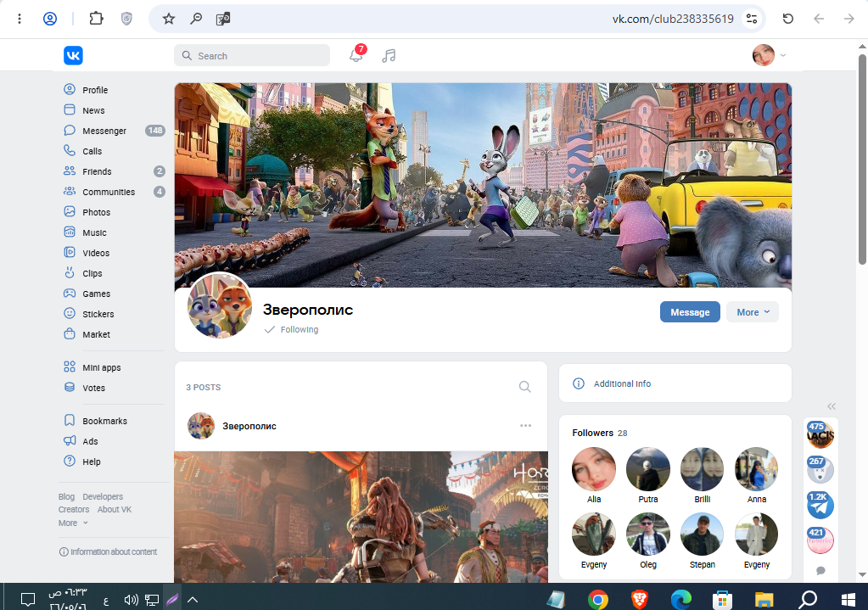Search posts with wall magnifier icon
The width and height of the screenshot is (868, 610).
[x=524, y=387]
